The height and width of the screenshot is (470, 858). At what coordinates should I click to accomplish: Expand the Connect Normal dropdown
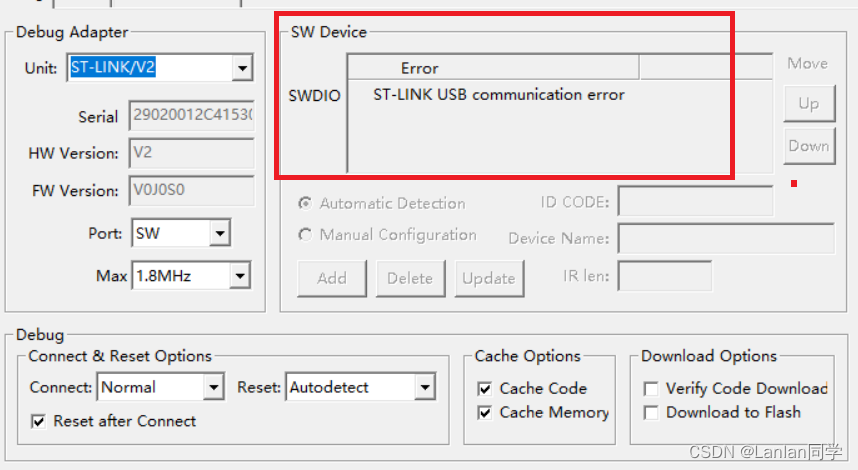coord(213,387)
